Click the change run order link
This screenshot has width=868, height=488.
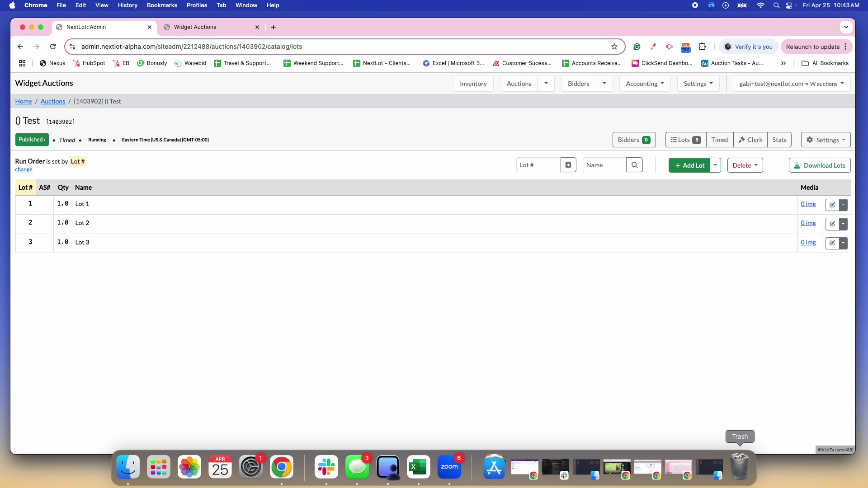click(x=24, y=169)
